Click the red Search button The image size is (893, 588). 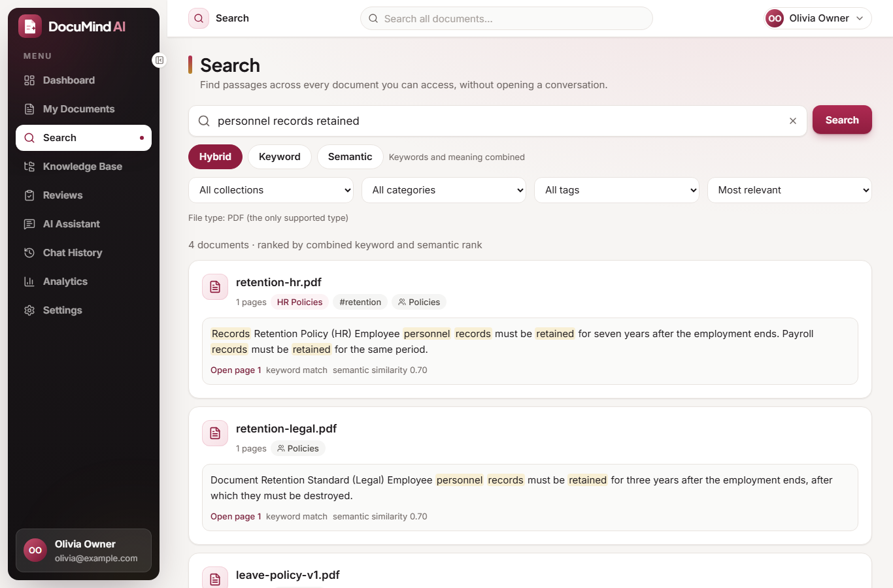click(x=842, y=120)
